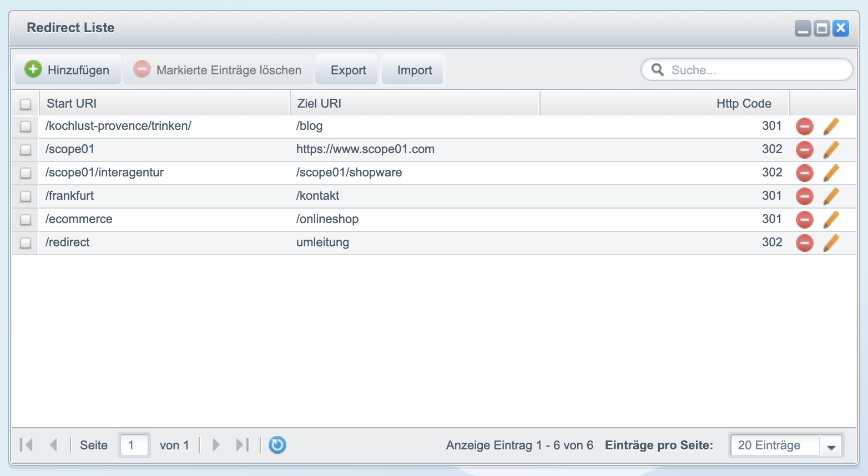Delete the /ecommerce redirect entry
Image resolution: width=868 pixels, height=476 pixels.
(x=804, y=220)
